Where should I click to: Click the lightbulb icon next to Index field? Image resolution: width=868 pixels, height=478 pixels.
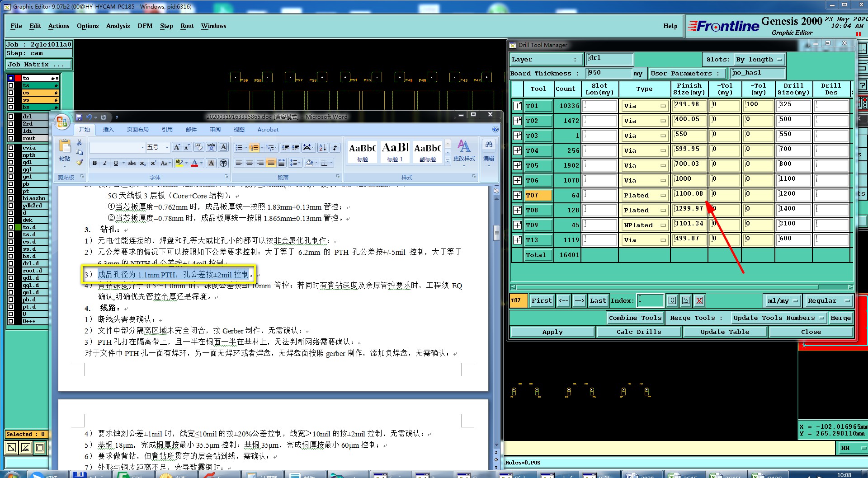coord(672,300)
